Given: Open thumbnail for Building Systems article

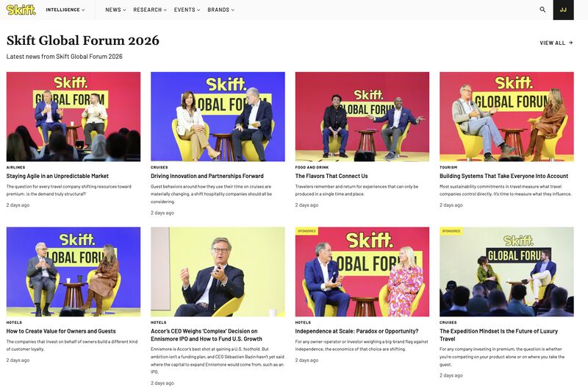Looking at the screenshot, I should (506, 117).
